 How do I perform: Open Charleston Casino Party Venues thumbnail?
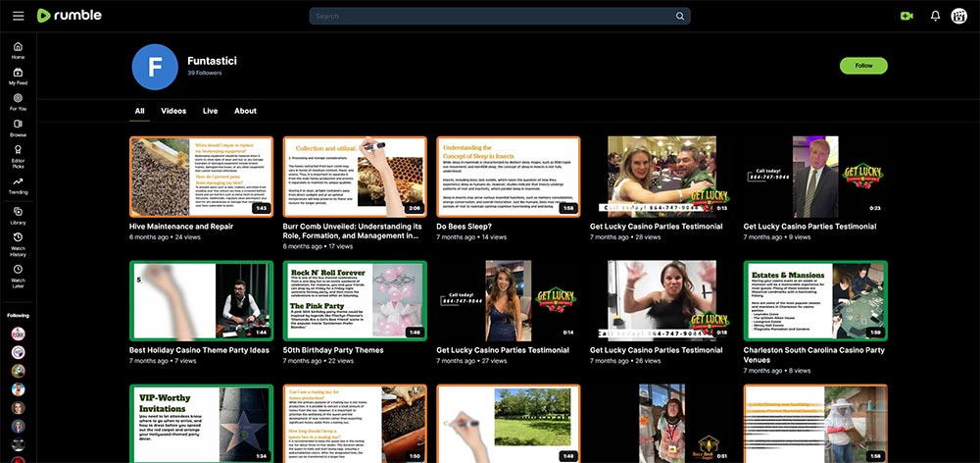point(815,301)
